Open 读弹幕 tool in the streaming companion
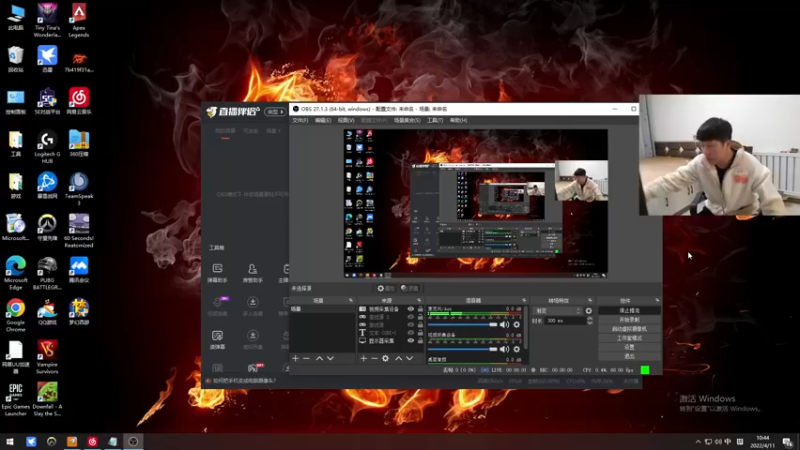Viewport: 800px width, 450px height. point(217,340)
